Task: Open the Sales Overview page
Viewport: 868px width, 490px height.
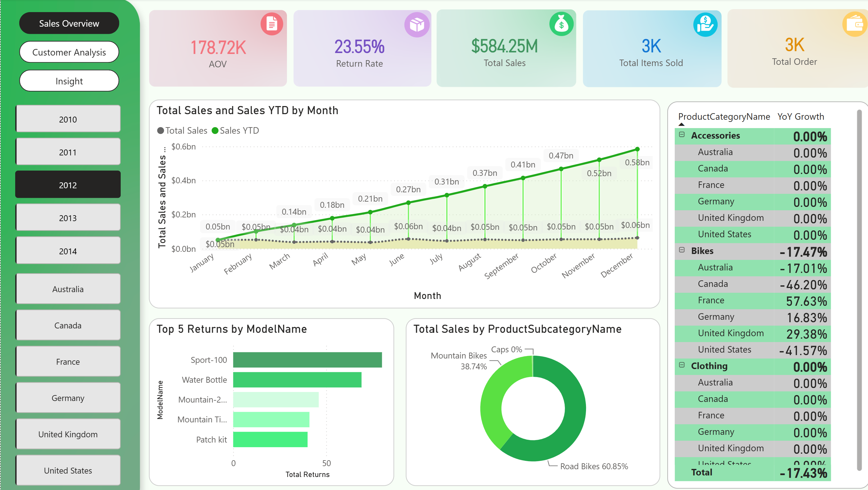Action: point(69,23)
